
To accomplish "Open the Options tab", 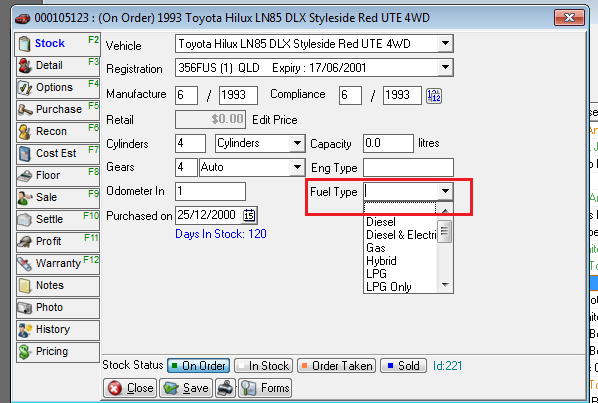I will pos(58,88).
